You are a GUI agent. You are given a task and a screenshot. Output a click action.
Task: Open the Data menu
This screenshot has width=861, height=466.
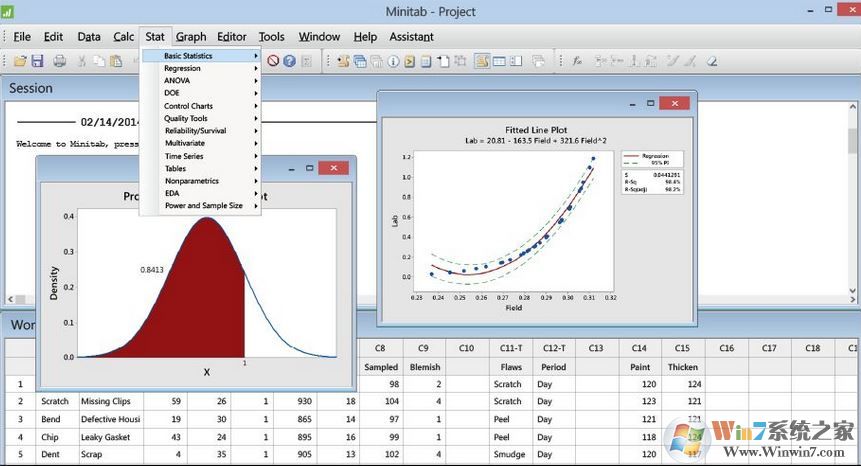click(x=89, y=37)
